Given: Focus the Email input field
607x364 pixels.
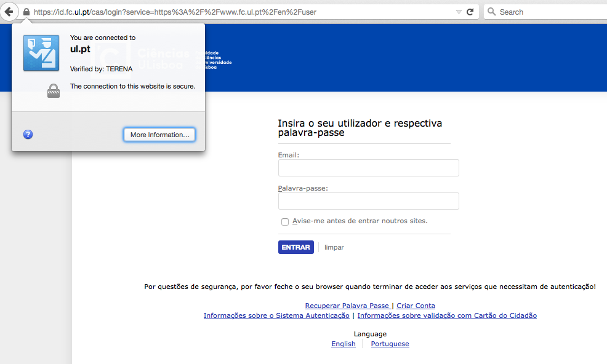Looking at the screenshot, I should coord(368,168).
